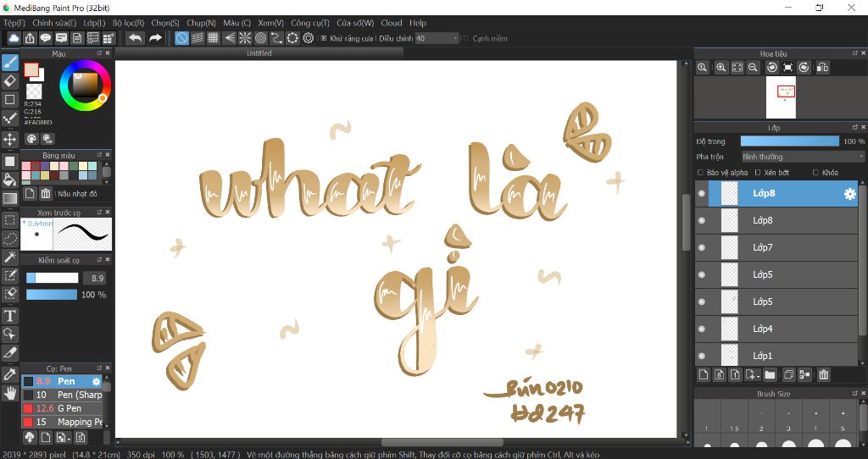Select the Lasso selection tool
This screenshot has height=459, width=868.
(x=10, y=238)
